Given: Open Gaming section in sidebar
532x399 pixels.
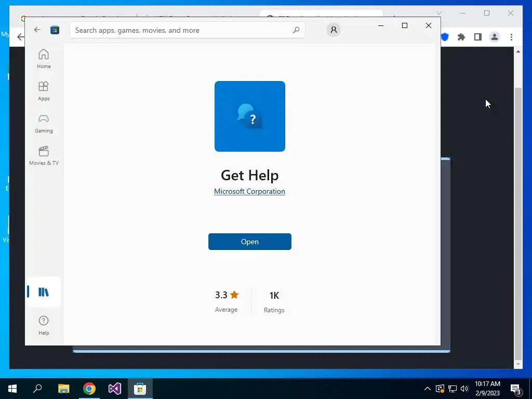Looking at the screenshot, I should pos(44,124).
